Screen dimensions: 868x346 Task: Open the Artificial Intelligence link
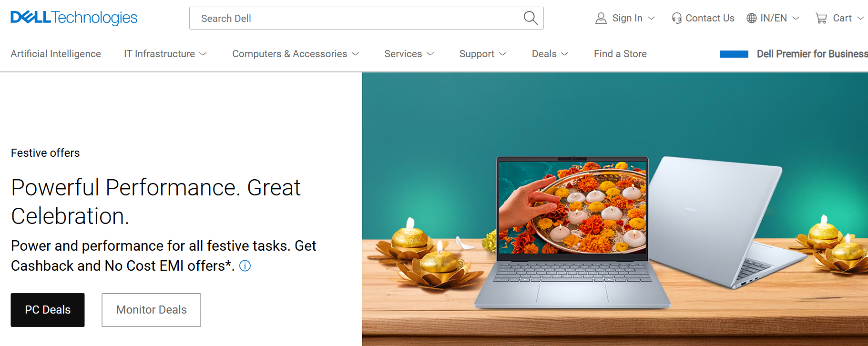[56, 54]
